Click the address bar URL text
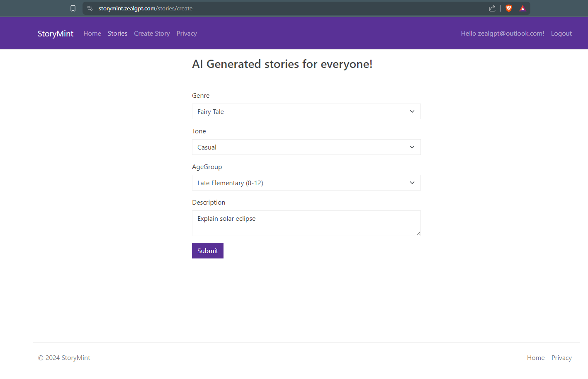The image size is (588, 379). (146, 8)
